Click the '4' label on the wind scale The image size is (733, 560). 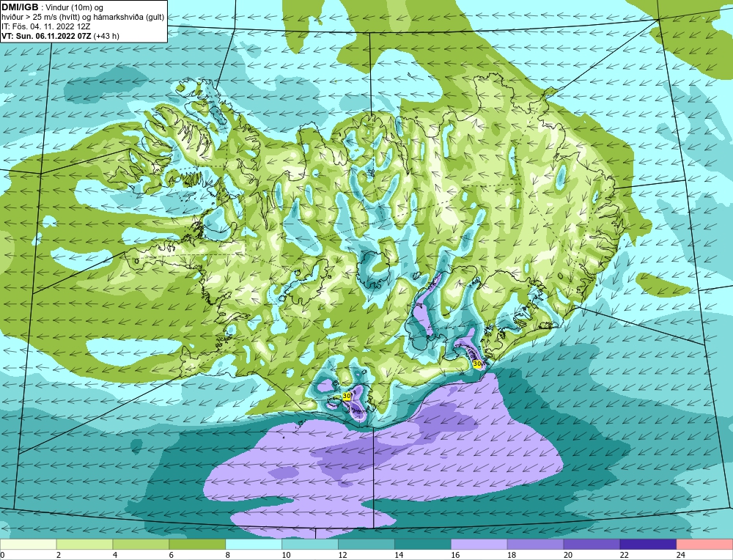click(x=115, y=555)
